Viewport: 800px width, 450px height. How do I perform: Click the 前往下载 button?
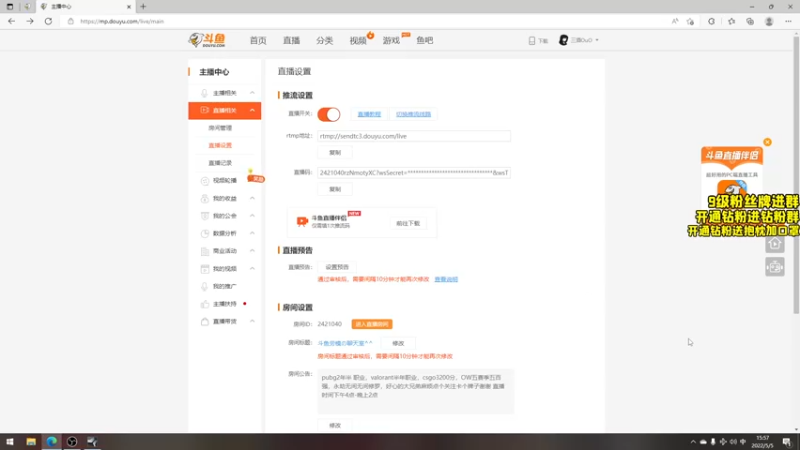(x=408, y=223)
